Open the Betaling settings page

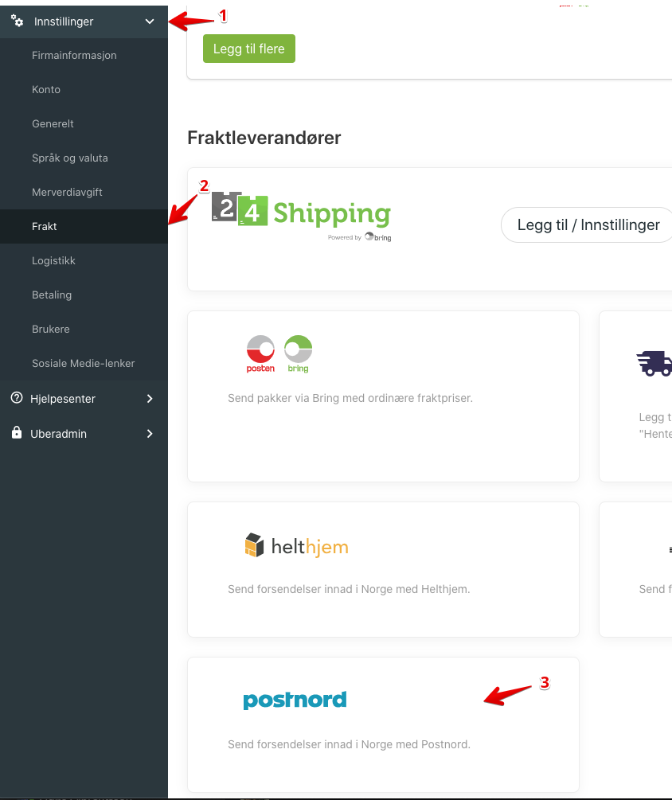pos(52,295)
